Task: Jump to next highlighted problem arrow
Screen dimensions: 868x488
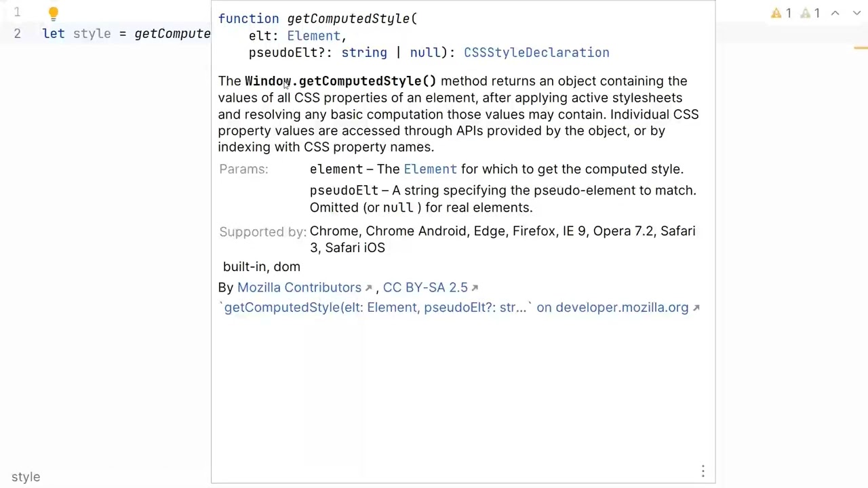Action: [x=856, y=13]
